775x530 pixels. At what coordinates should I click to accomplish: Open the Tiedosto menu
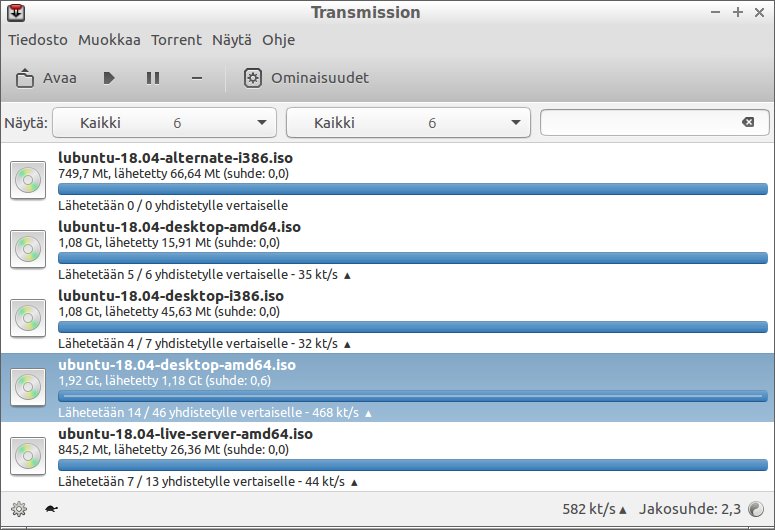38,40
